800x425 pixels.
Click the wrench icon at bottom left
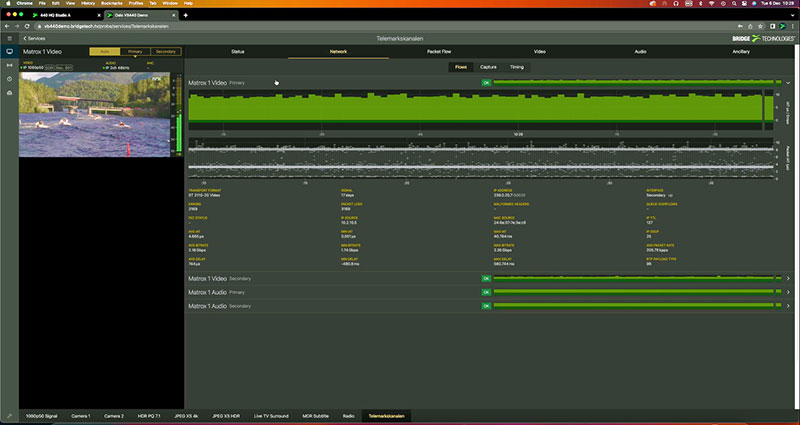coord(9,415)
